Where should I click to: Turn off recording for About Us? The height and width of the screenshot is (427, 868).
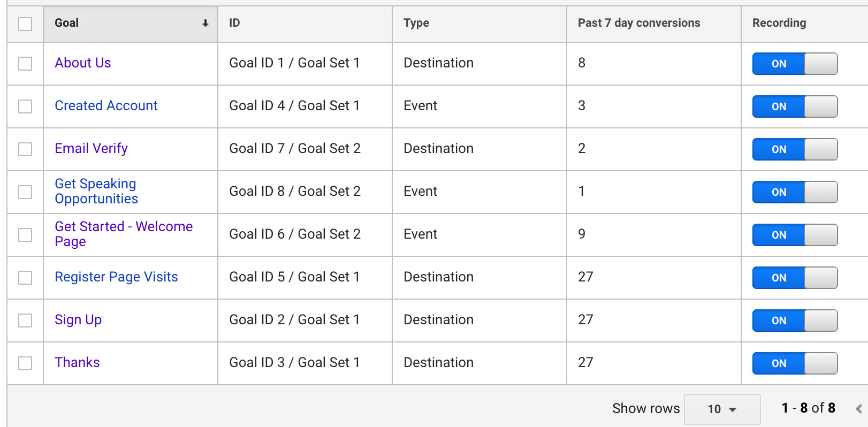point(794,64)
